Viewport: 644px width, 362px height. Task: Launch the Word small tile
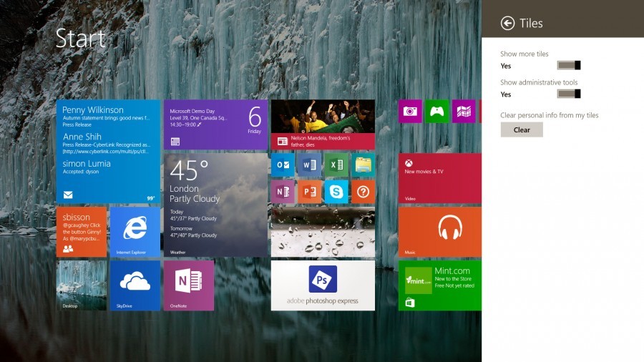(x=309, y=165)
